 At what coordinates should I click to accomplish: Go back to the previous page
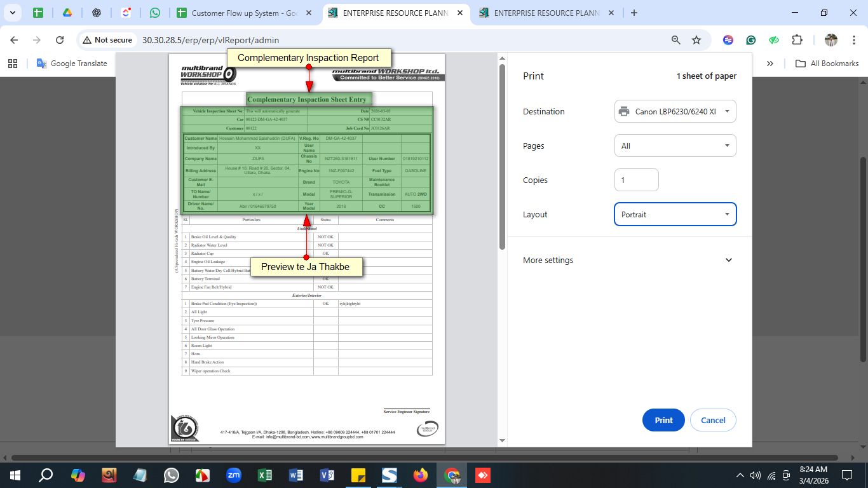click(14, 40)
